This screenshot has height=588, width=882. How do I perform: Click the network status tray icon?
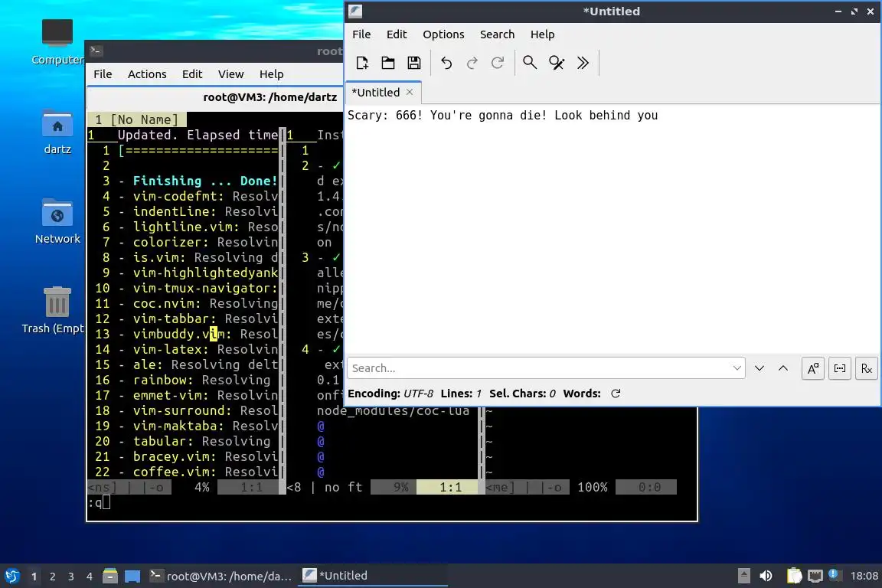tap(815, 576)
